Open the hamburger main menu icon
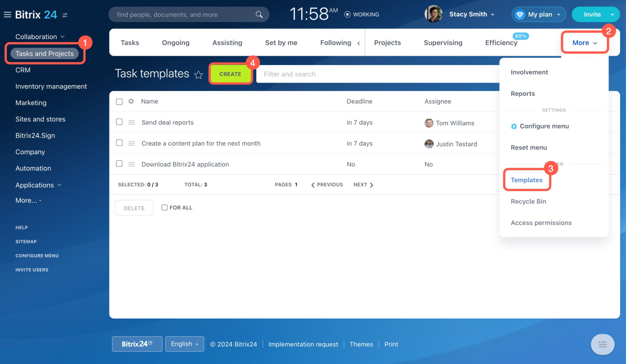This screenshot has width=626, height=364. [7, 15]
